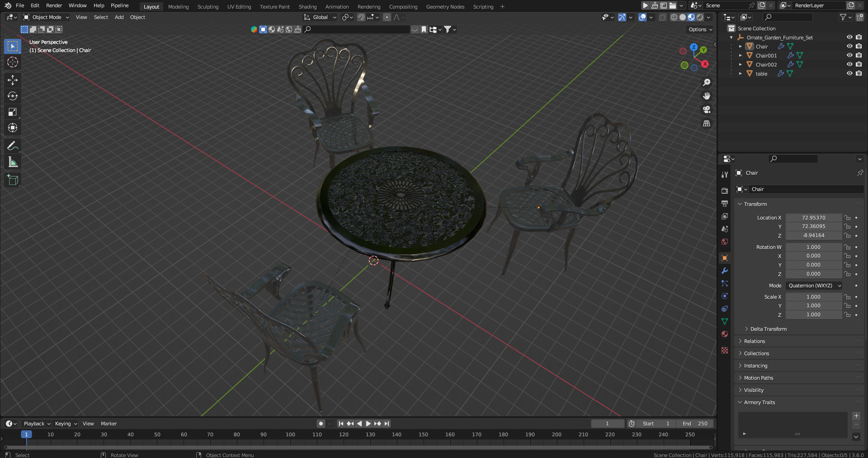This screenshot has height=458, width=868.
Task: Open the Add menu in viewport
Action: [x=119, y=17]
